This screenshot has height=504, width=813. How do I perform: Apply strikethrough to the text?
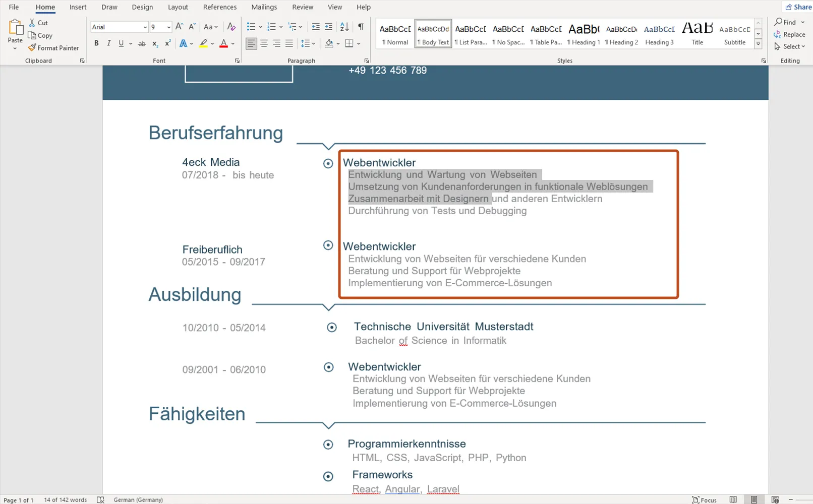[x=142, y=43]
